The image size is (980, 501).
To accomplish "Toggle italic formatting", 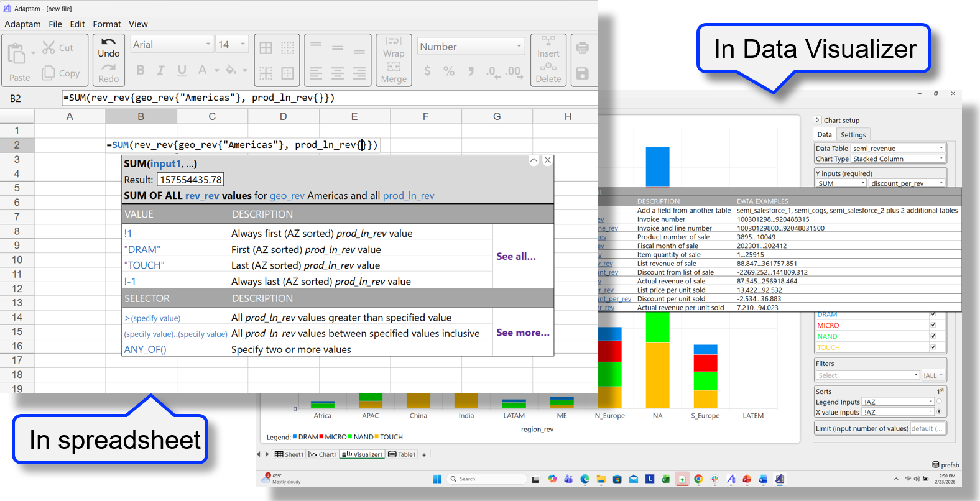I will click(x=160, y=70).
